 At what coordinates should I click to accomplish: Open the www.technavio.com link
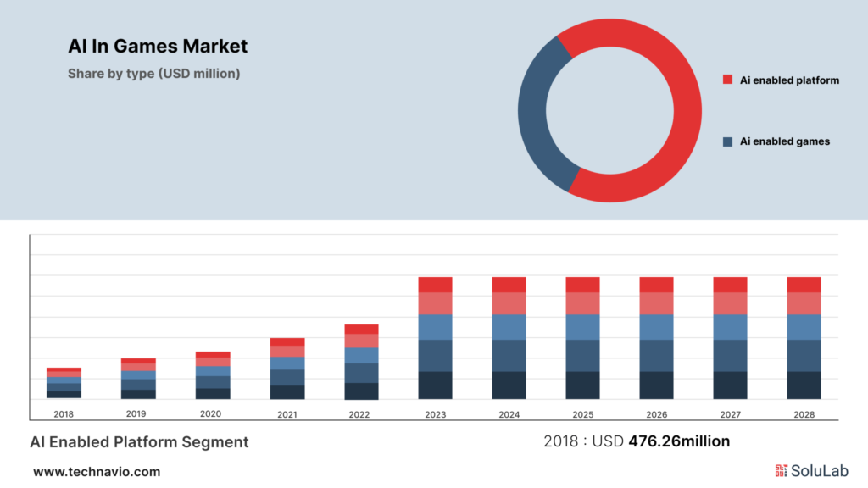(x=97, y=472)
